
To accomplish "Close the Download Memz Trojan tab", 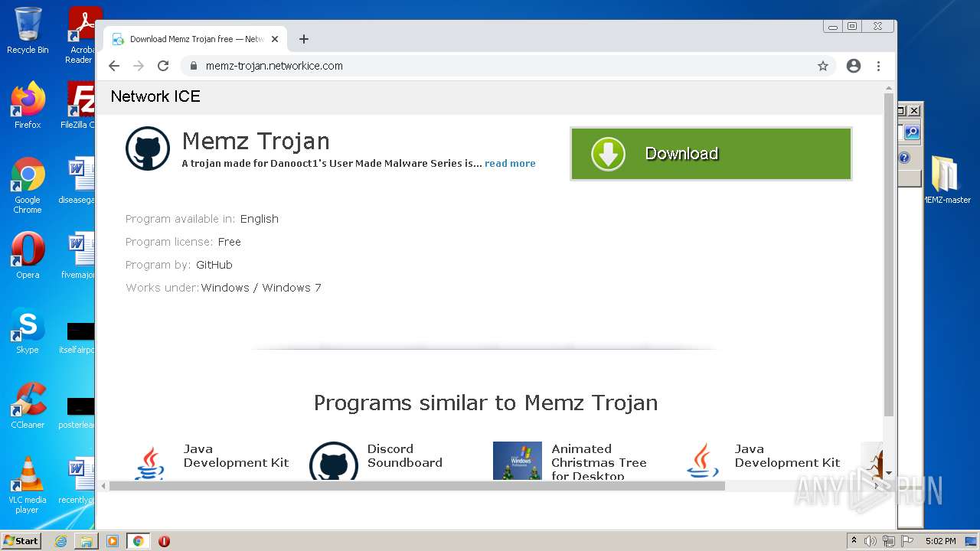I will [x=275, y=39].
